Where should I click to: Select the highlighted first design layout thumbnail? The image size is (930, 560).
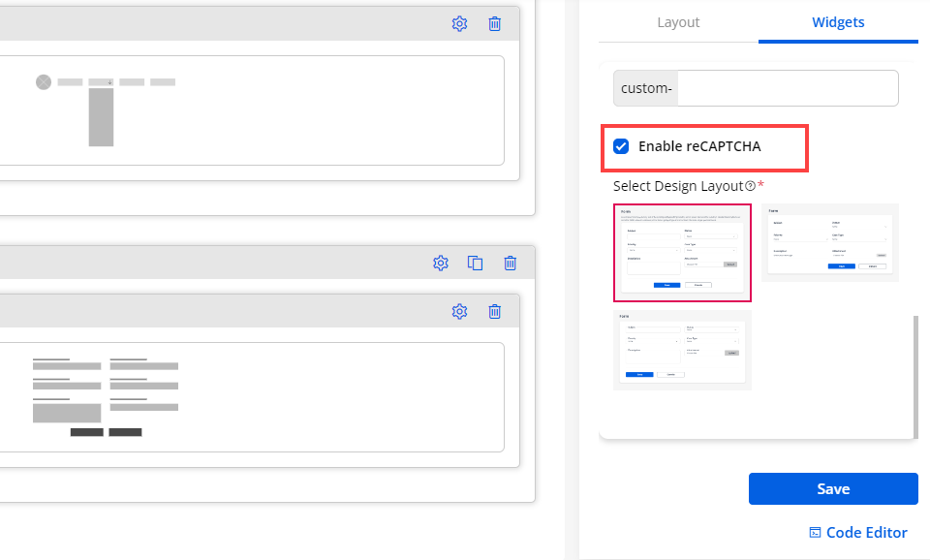click(682, 252)
